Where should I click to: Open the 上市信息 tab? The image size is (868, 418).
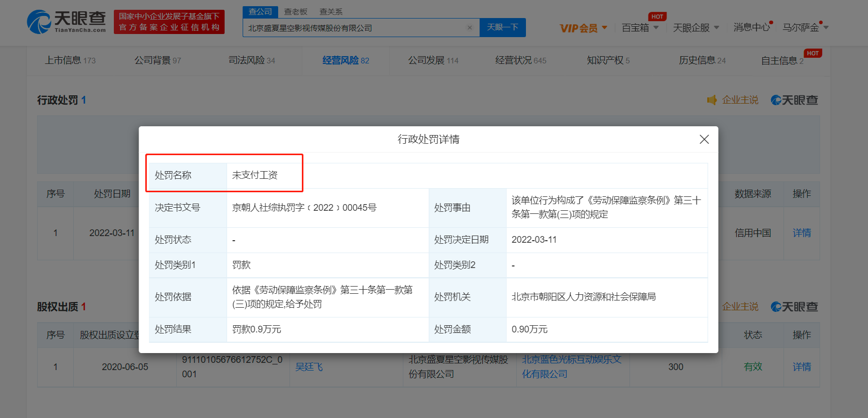tap(70, 60)
